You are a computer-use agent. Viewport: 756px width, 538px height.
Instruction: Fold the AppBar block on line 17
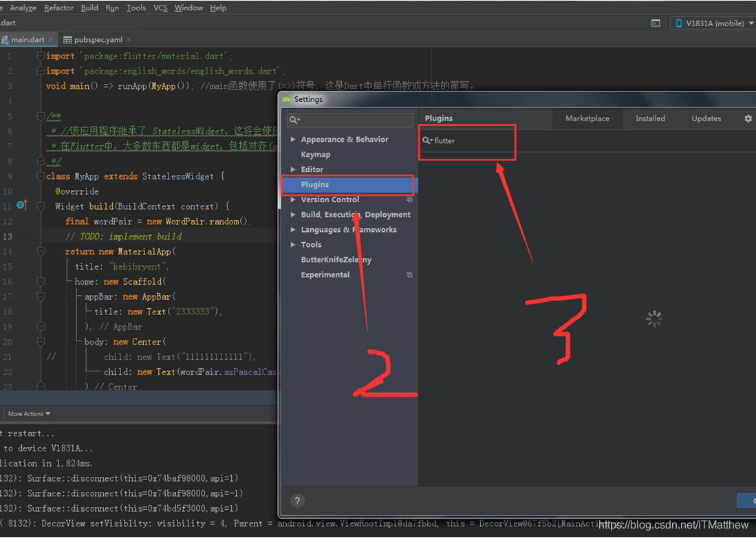click(x=41, y=297)
